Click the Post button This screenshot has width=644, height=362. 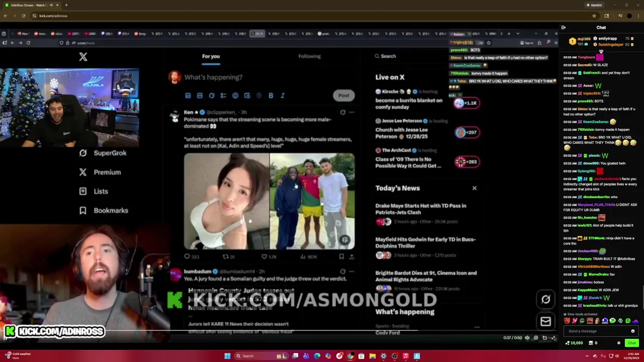[x=344, y=96]
